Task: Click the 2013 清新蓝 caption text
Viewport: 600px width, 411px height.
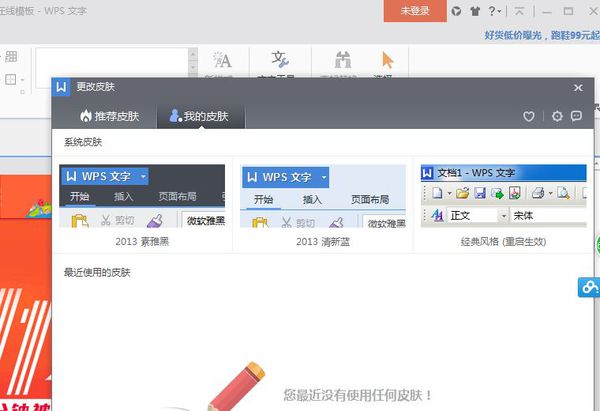Action: tap(323, 241)
